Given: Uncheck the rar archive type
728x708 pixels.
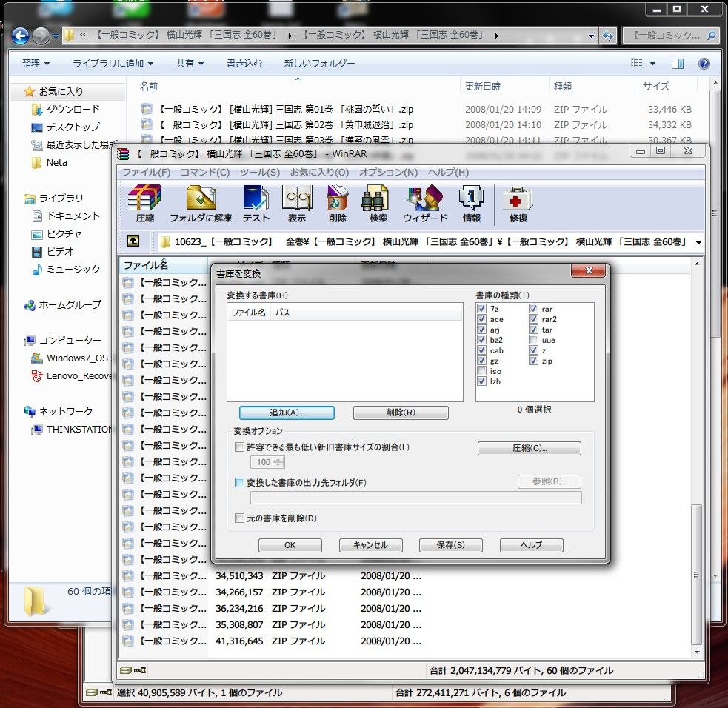Looking at the screenshot, I should tap(533, 309).
